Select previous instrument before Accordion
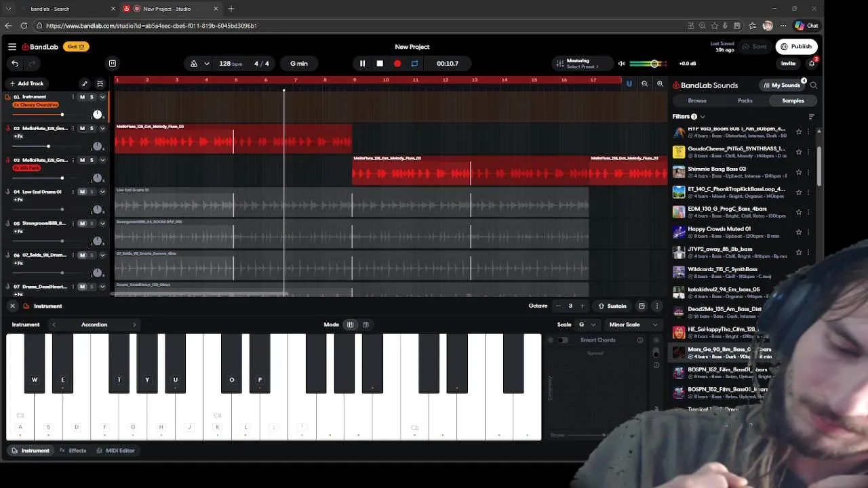 54,325
